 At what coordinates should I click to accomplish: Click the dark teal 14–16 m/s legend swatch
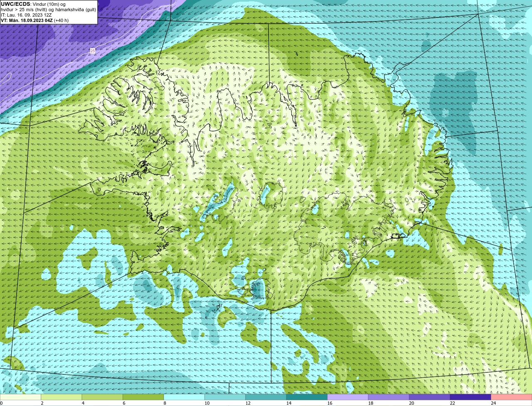click(307, 397)
